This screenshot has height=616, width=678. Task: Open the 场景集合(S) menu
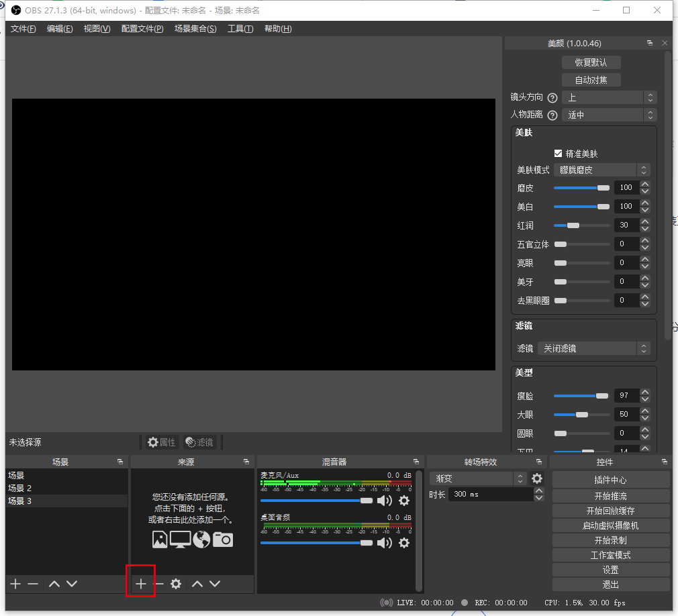[x=195, y=29]
